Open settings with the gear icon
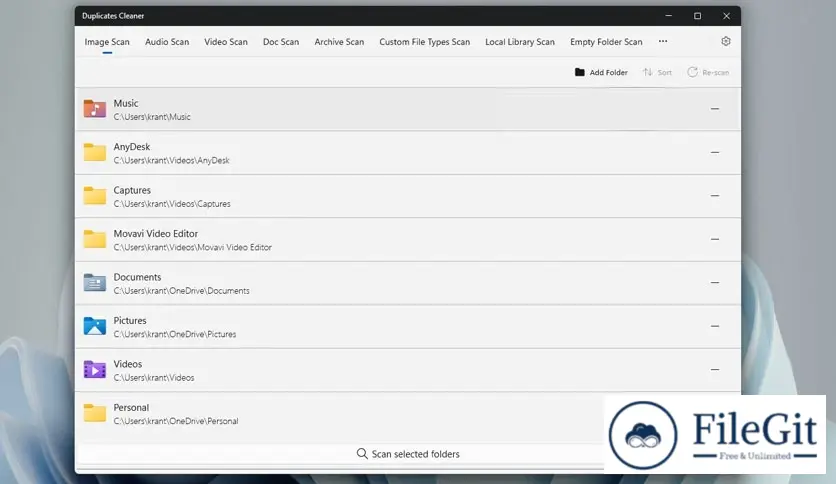 (x=726, y=41)
